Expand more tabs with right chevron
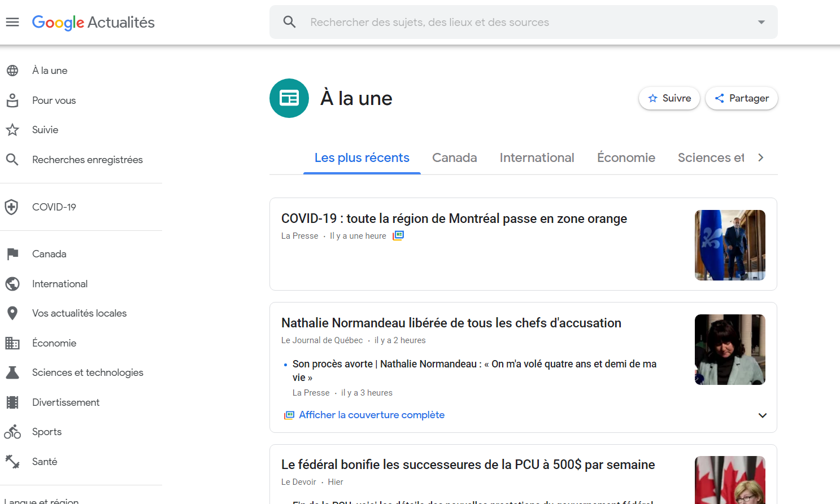 point(761,157)
